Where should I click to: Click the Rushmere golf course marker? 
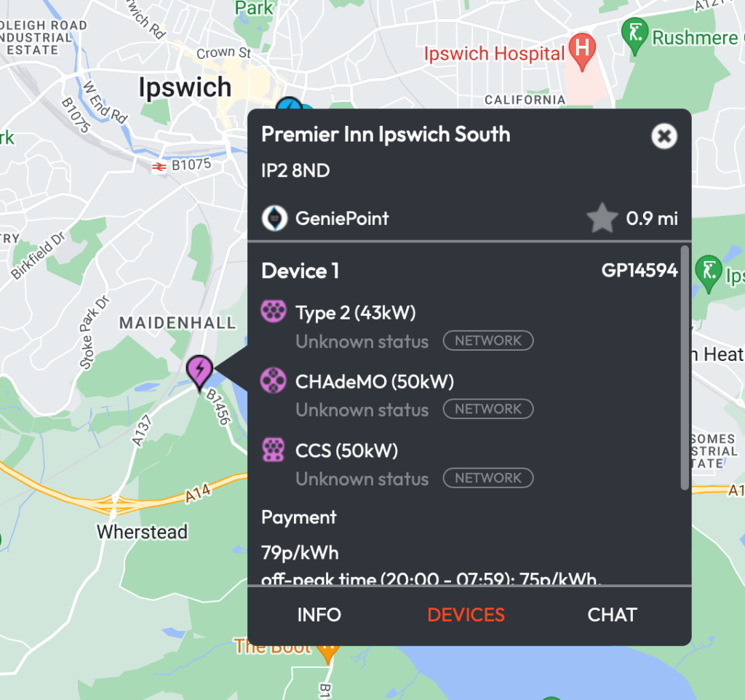(x=634, y=35)
